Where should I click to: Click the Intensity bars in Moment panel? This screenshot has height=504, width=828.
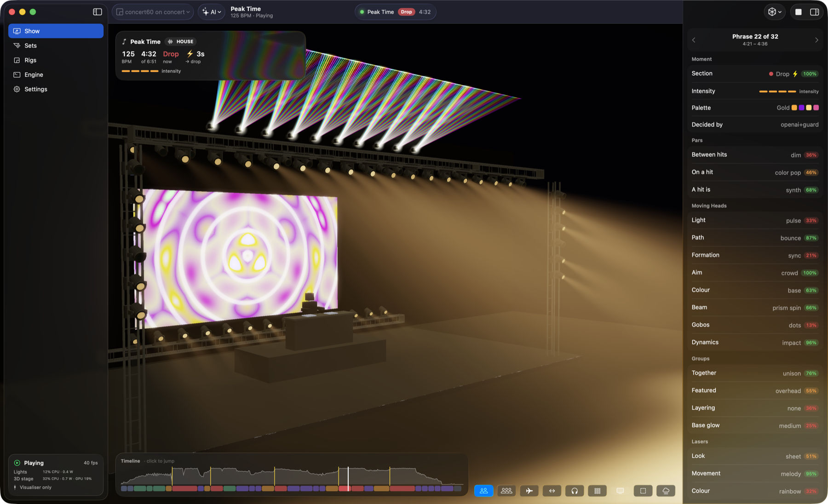click(777, 92)
